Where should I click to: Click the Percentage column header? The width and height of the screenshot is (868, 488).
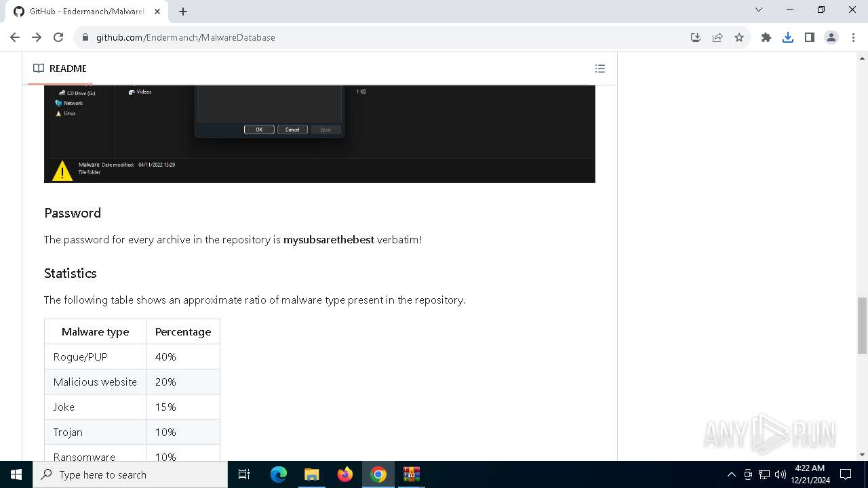pos(183,331)
